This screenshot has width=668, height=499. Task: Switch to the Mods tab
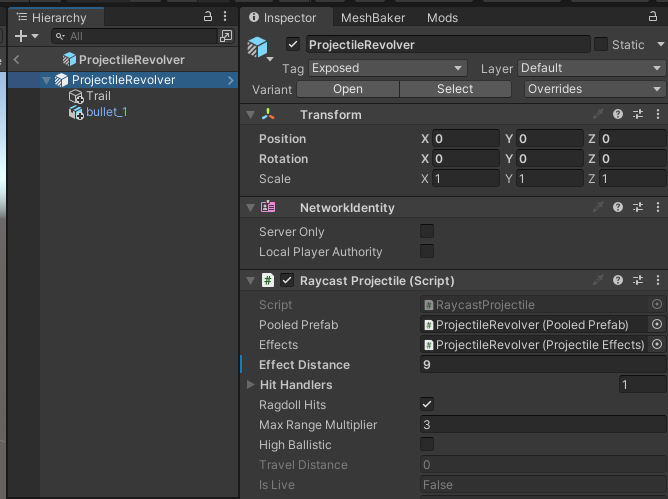click(442, 18)
